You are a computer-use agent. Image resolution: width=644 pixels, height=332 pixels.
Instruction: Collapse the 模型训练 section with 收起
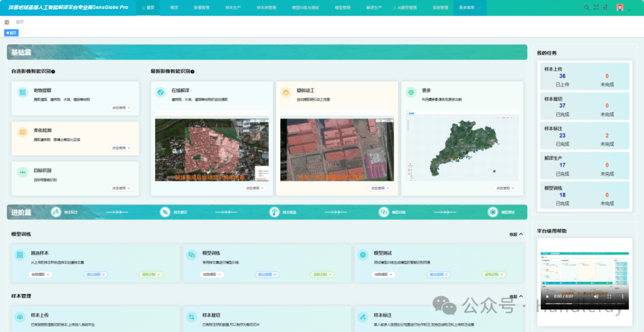pos(516,234)
